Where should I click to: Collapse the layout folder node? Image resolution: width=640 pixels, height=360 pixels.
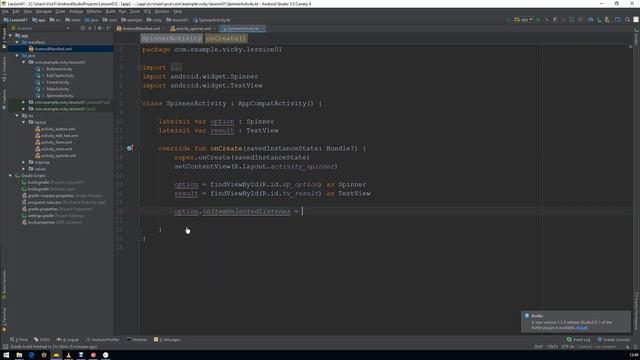coord(24,122)
